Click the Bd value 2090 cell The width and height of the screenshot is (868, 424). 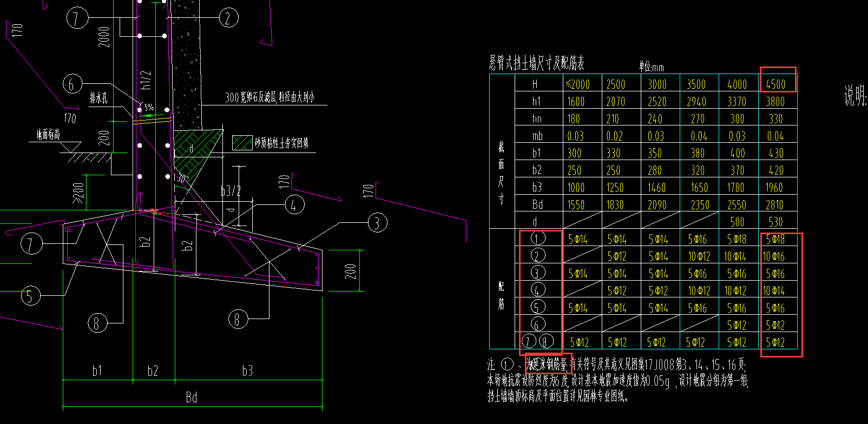pos(656,205)
